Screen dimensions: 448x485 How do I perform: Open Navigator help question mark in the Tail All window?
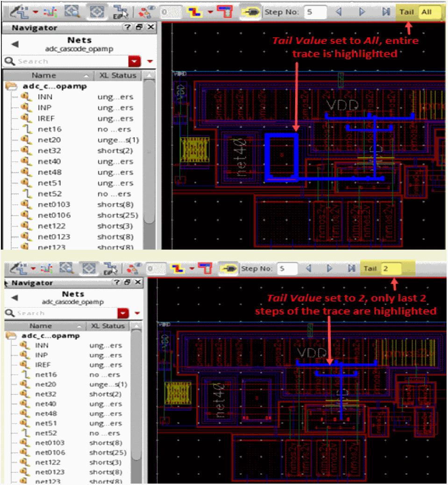coord(127,27)
